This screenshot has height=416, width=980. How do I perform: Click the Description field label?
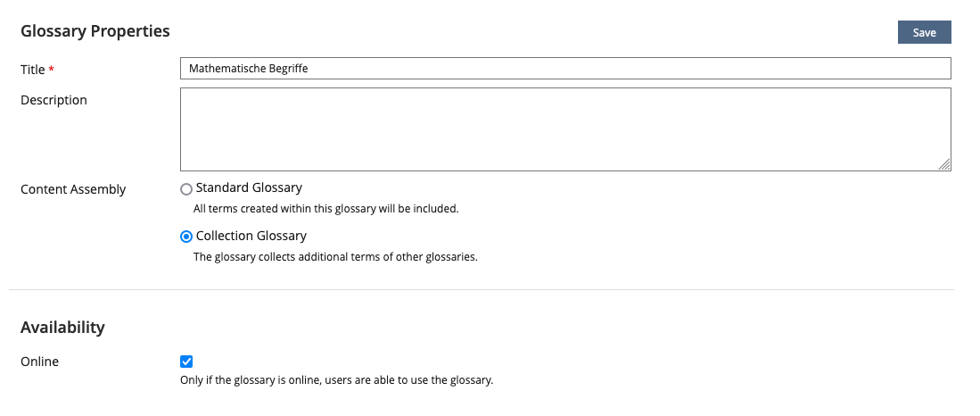54,100
